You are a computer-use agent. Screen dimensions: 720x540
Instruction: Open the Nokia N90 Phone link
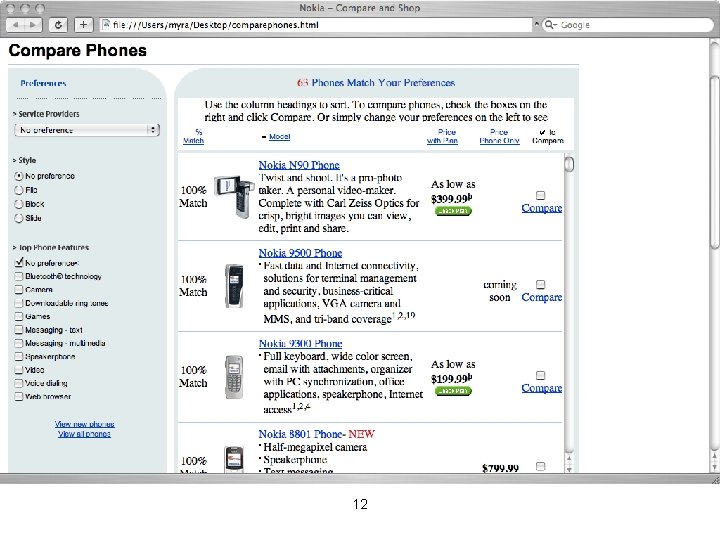(299, 165)
